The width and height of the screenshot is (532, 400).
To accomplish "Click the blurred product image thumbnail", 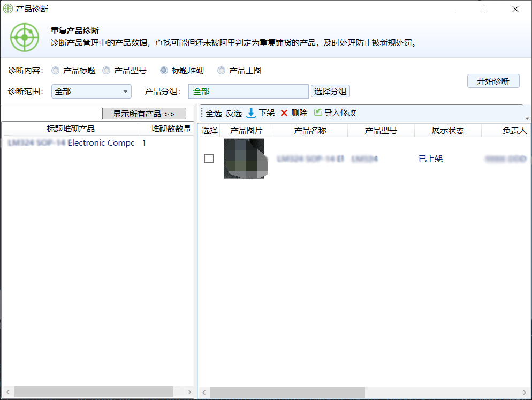I will coord(244,159).
